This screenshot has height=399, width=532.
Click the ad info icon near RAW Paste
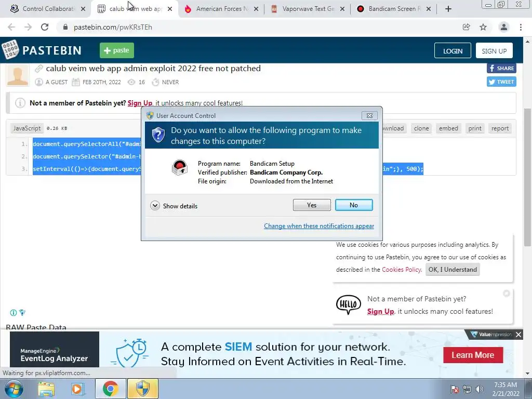pos(13,312)
